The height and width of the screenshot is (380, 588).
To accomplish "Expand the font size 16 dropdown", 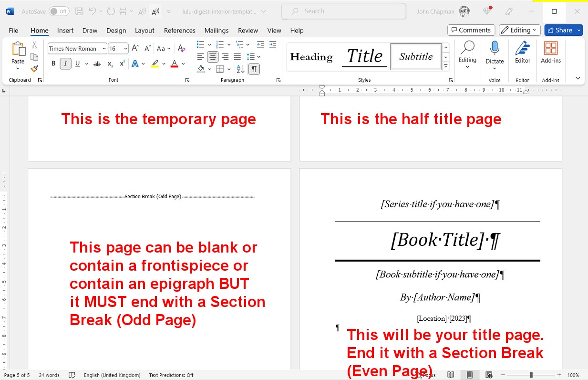I will click(125, 49).
